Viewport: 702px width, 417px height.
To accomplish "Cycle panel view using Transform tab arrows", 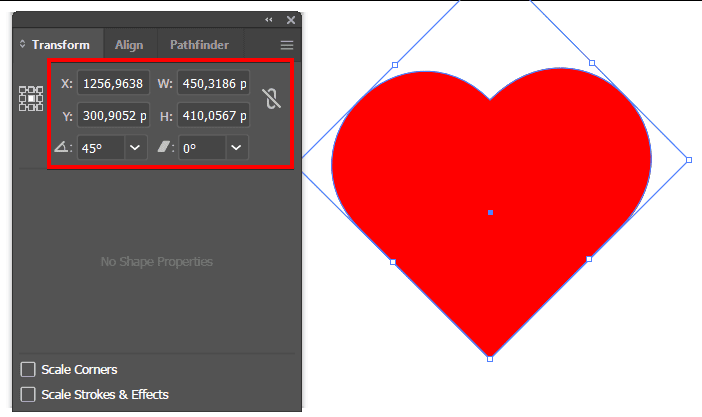I will coord(22,45).
